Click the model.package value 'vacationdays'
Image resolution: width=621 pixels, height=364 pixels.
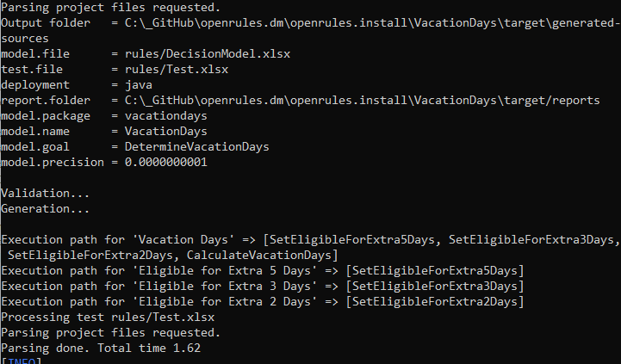point(166,115)
